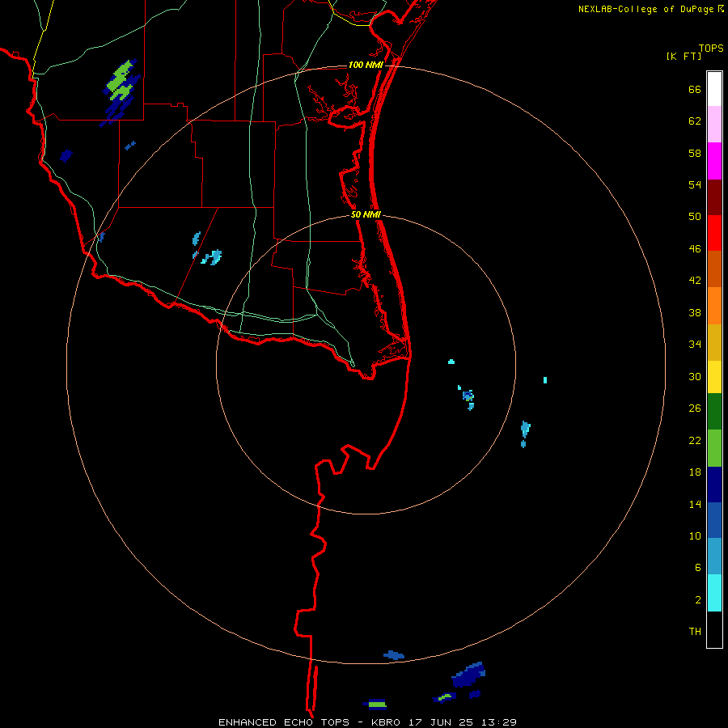Click the '38' legend value
Screen dimensions: 728x728
pos(695,312)
